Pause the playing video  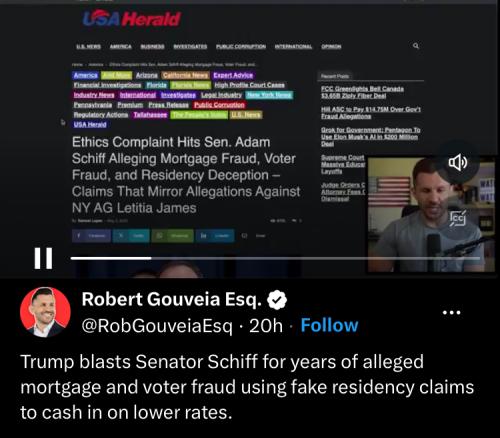43,258
